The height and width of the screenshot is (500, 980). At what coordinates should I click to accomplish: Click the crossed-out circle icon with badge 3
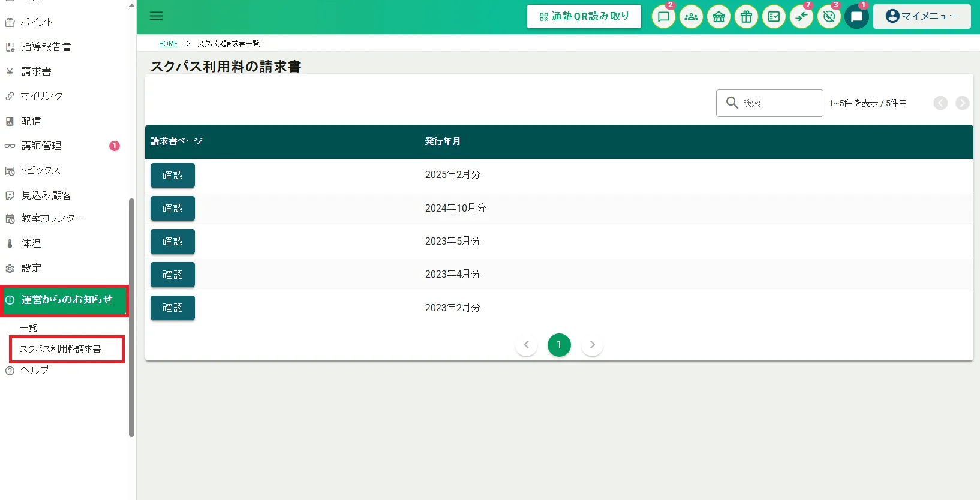829,17
